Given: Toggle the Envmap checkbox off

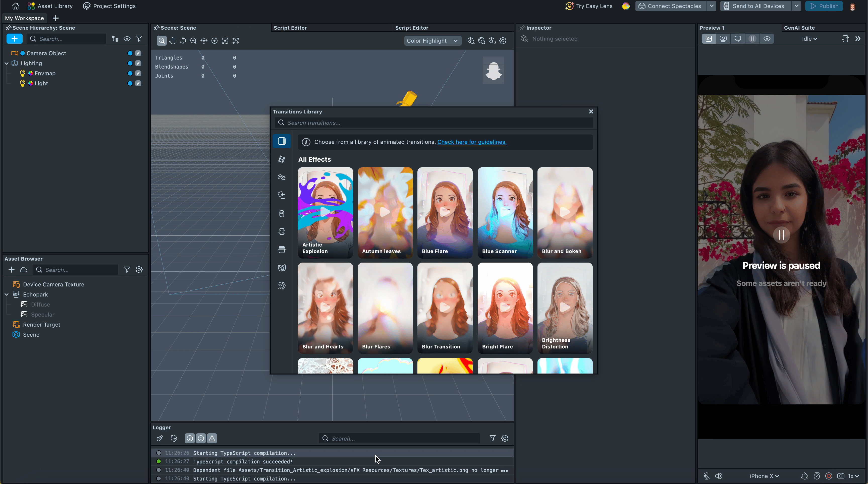Looking at the screenshot, I should (x=138, y=73).
